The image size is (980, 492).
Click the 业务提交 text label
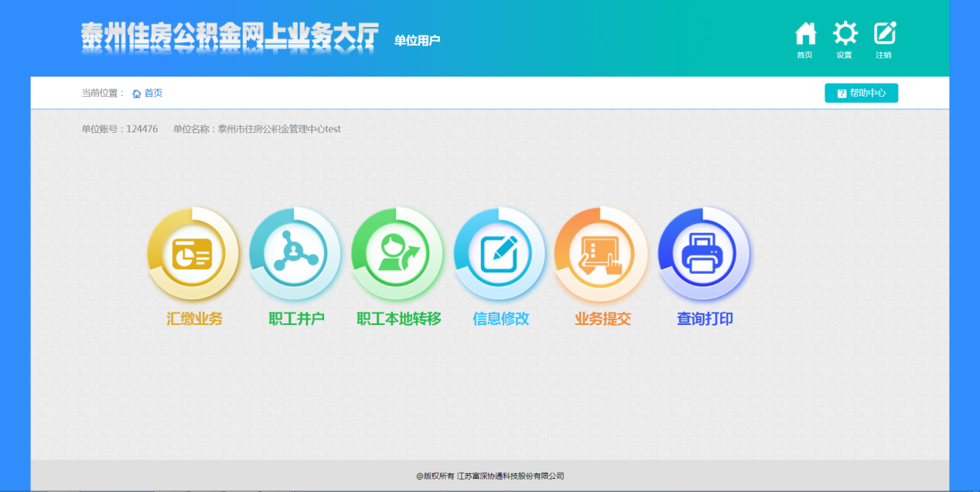point(603,319)
